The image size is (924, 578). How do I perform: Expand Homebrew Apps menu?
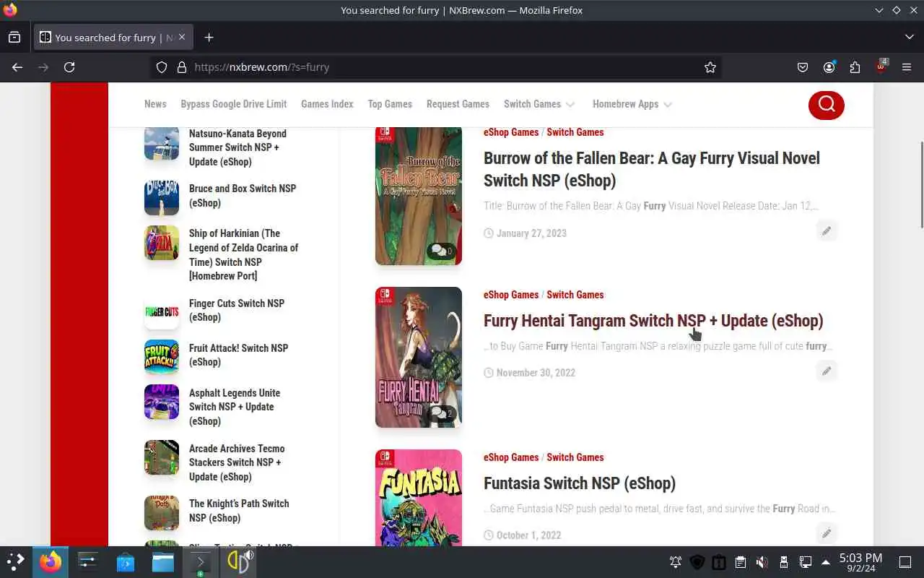(x=632, y=104)
